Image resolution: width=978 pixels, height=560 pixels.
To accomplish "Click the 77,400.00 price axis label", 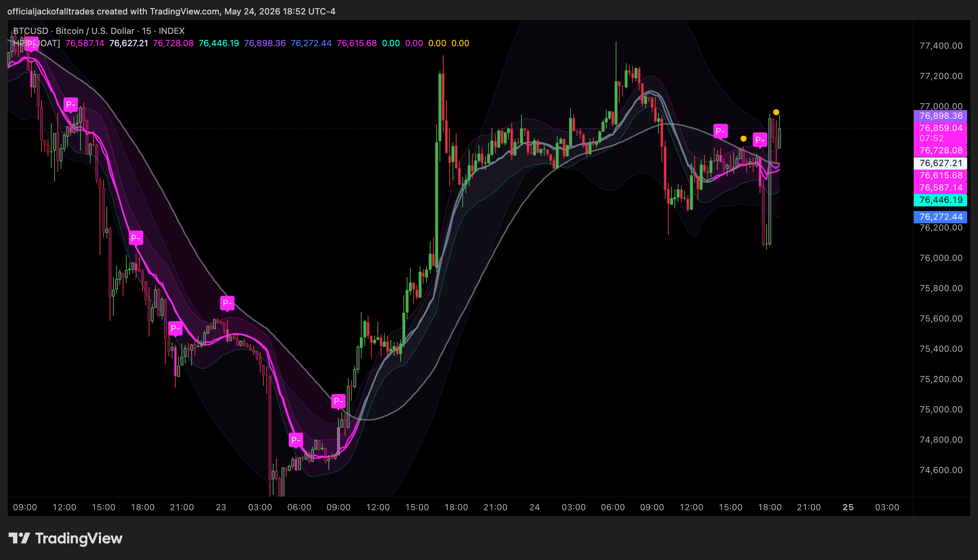I will click(941, 46).
